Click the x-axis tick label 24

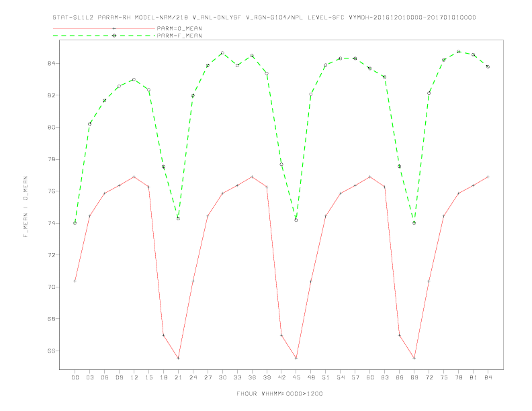click(193, 377)
